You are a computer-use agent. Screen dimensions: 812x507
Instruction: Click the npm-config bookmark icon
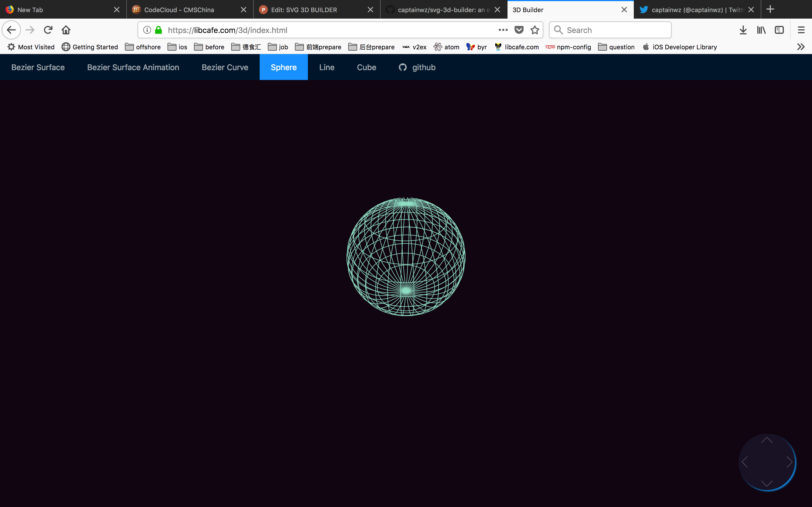tap(550, 47)
